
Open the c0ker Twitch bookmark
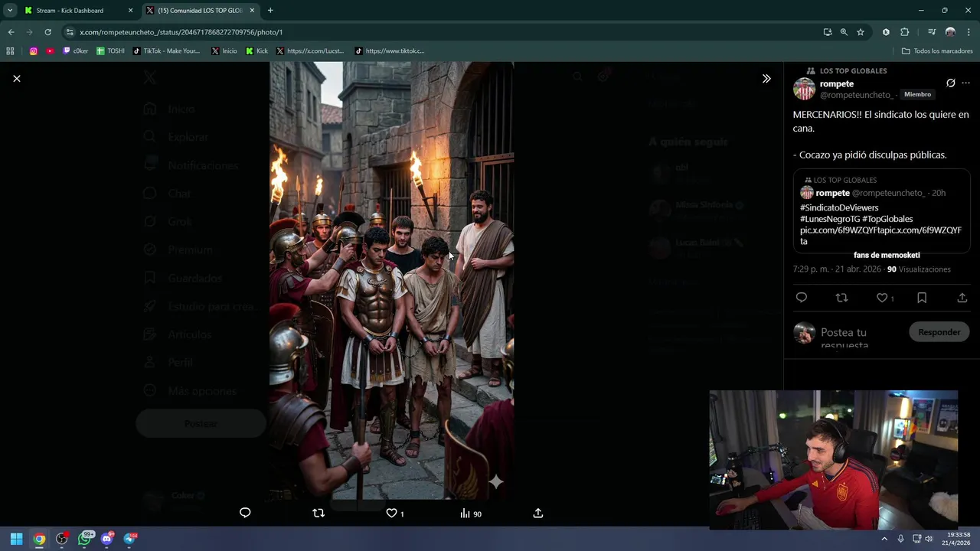click(76, 51)
